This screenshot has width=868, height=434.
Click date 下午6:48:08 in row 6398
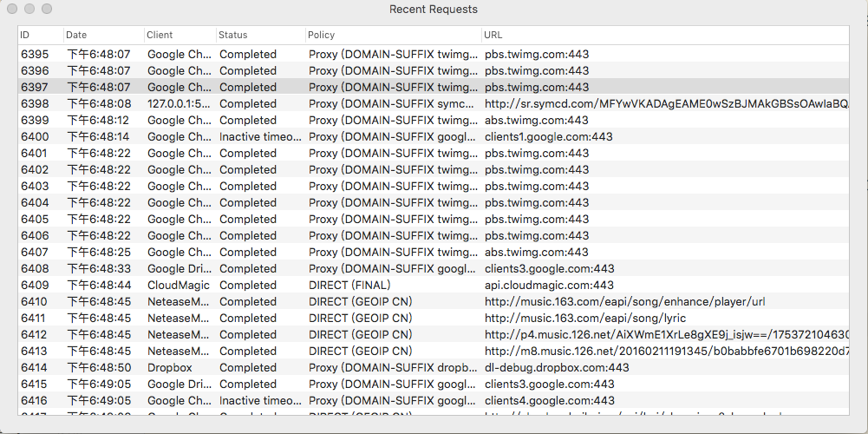click(x=99, y=103)
